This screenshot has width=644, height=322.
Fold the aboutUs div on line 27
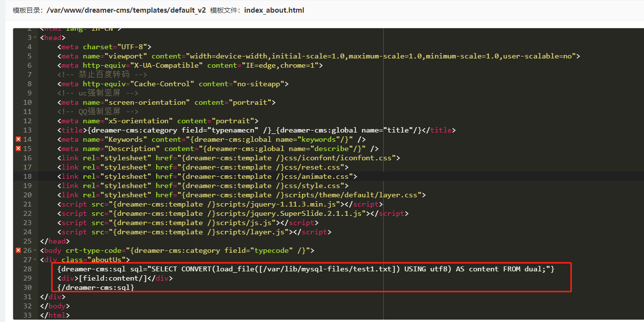pyautogui.click(x=35, y=260)
